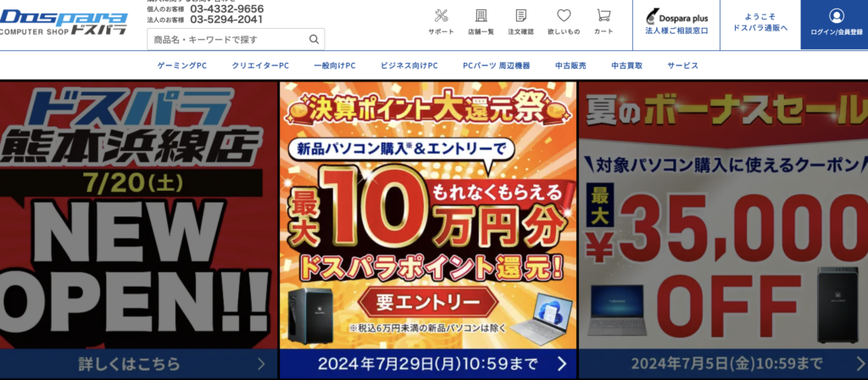Open the store list building icon
The width and height of the screenshot is (868, 380).
[481, 15]
